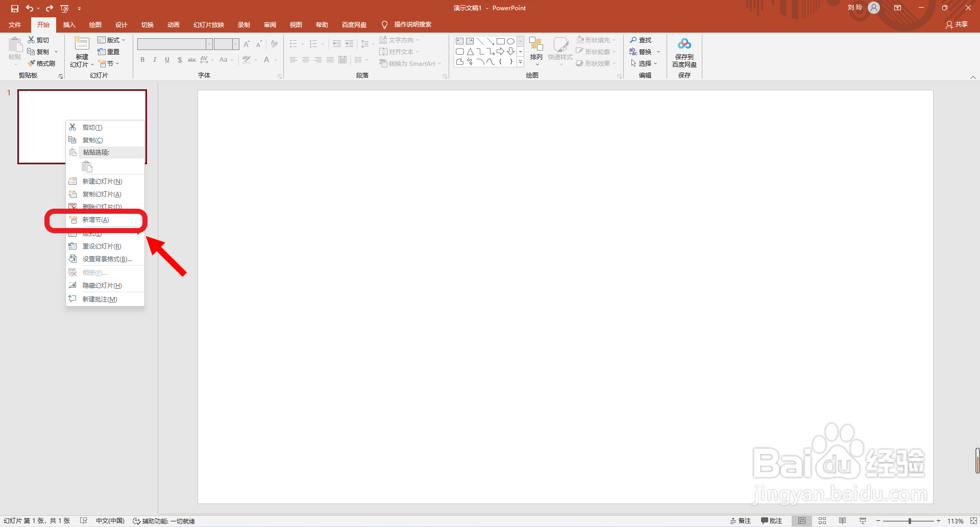Open Text Direction (文字方向) dropdown
The height and width of the screenshot is (527, 980).
coord(399,40)
